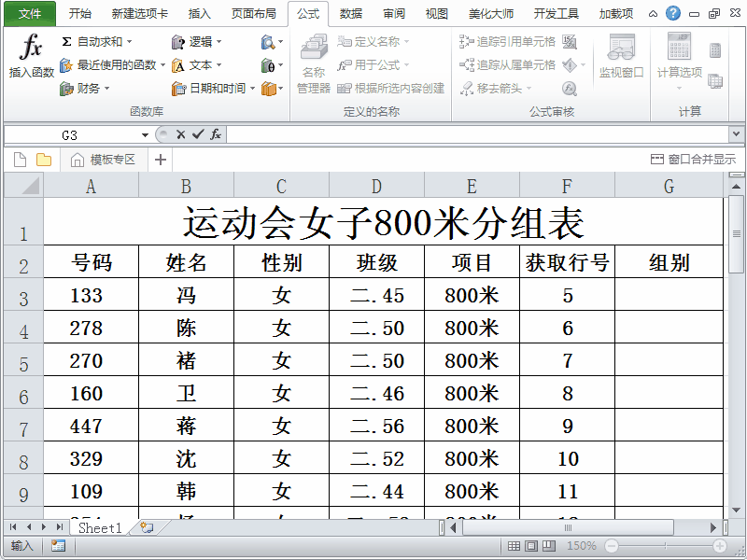Open Calculation Options (计算选项)

[x=680, y=61]
